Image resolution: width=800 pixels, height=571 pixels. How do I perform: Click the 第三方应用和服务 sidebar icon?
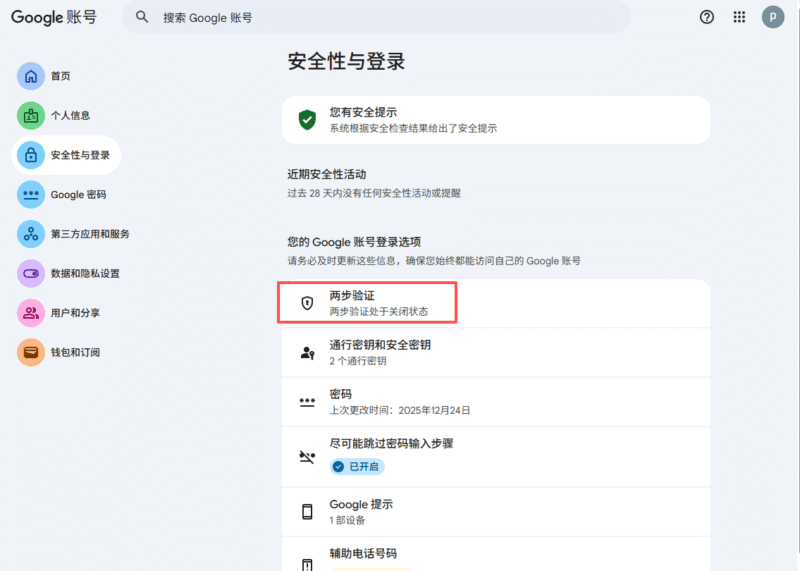coord(31,234)
